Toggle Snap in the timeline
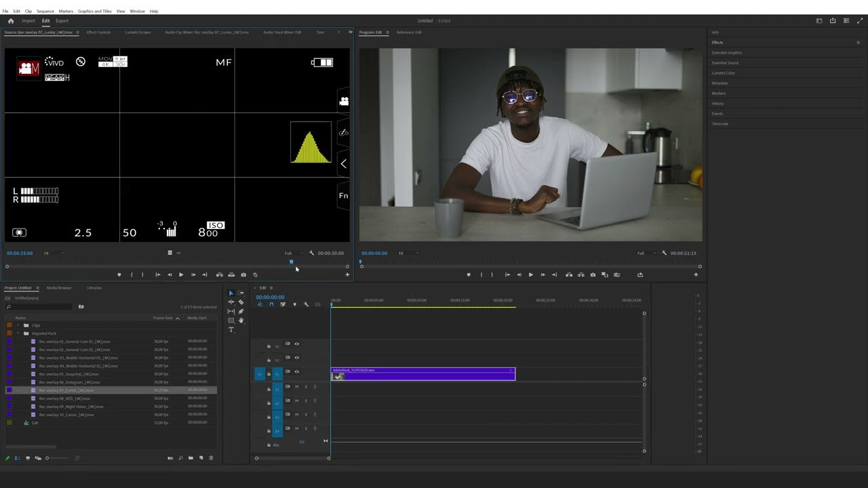868x488 pixels. coord(272,305)
